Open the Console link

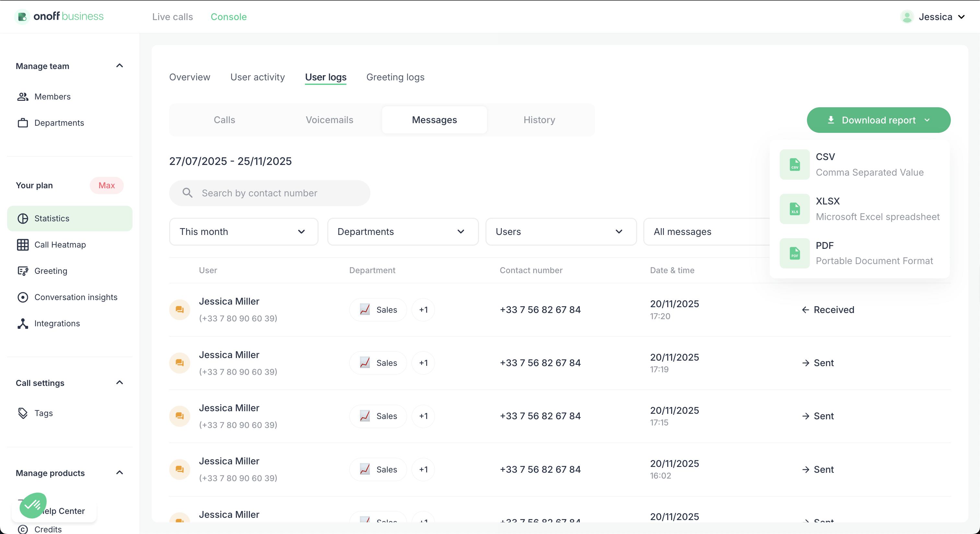click(x=229, y=17)
